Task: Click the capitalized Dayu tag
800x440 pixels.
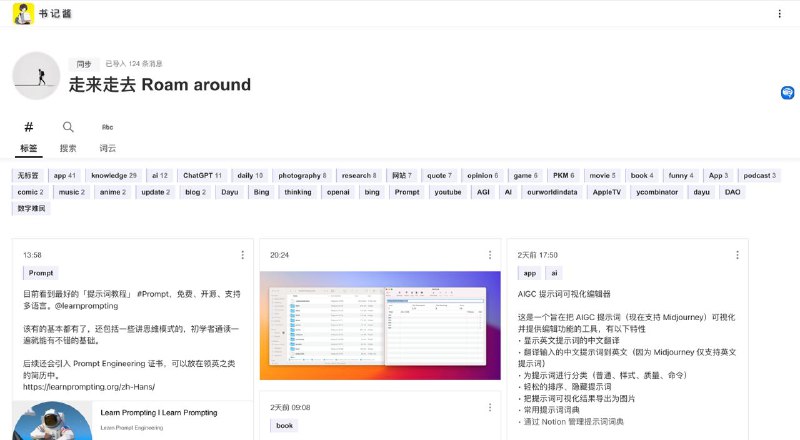Action: click(x=230, y=192)
